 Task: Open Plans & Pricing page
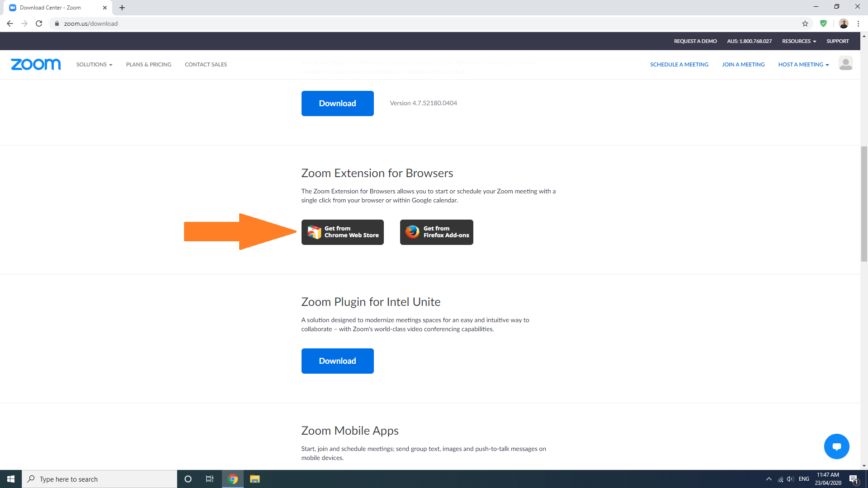[x=149, y=65]
